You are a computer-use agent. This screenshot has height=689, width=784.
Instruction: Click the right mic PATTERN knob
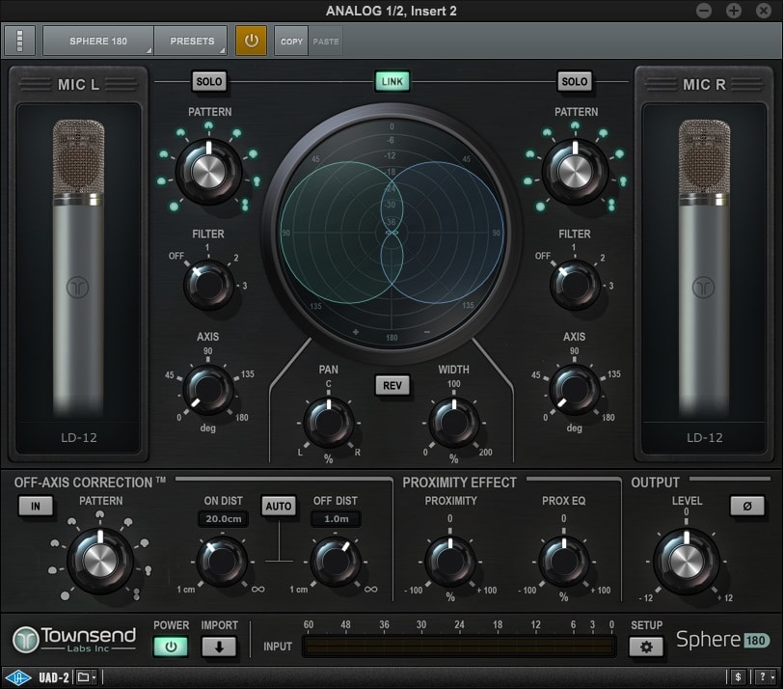(575, 172)
